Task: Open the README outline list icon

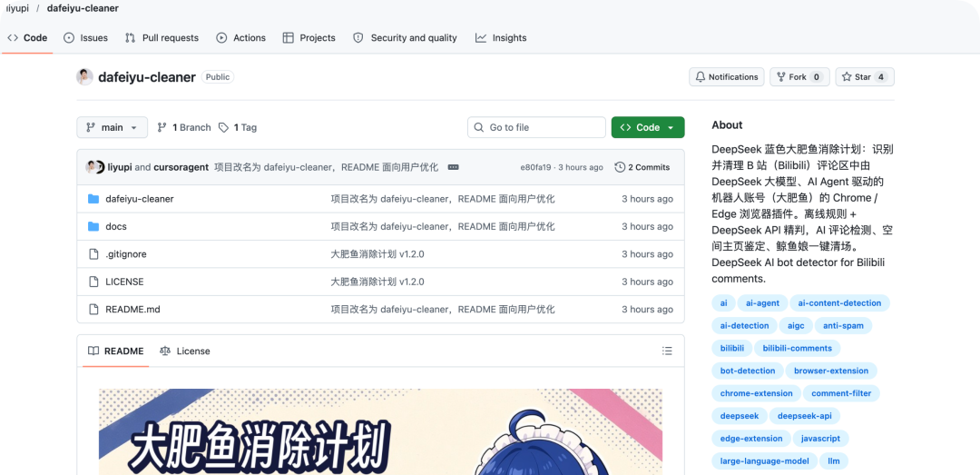Action: [667, 351]
